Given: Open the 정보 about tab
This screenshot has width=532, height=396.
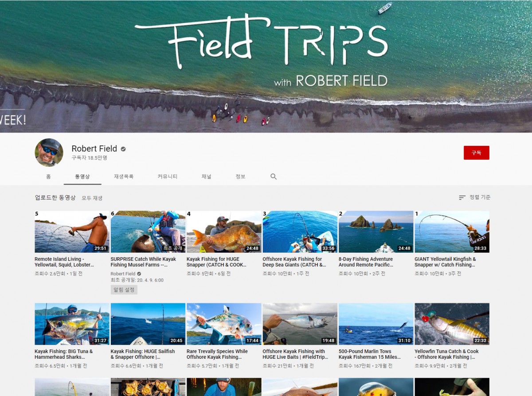Looking at the screenshot, I should pyautogui.click(x=240, y=176).
